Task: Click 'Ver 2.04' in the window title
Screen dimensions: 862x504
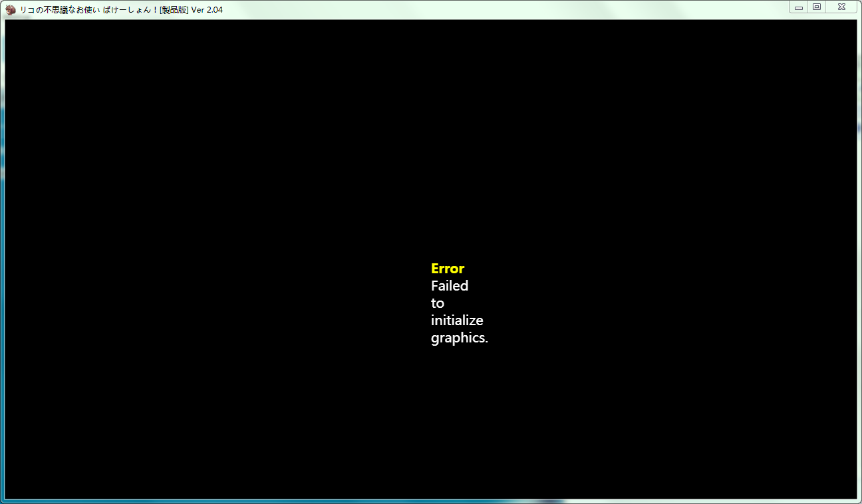Action: point(207,10)
